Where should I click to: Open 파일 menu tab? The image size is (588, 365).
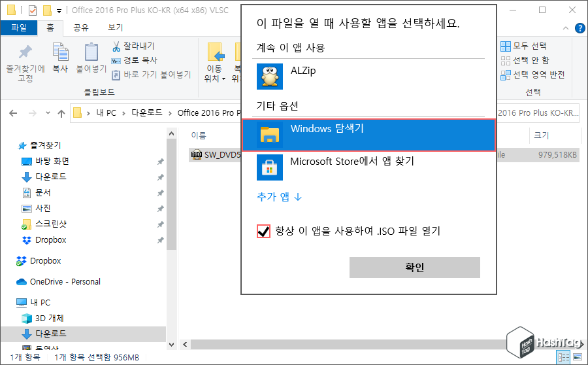(x=19, y=27)
